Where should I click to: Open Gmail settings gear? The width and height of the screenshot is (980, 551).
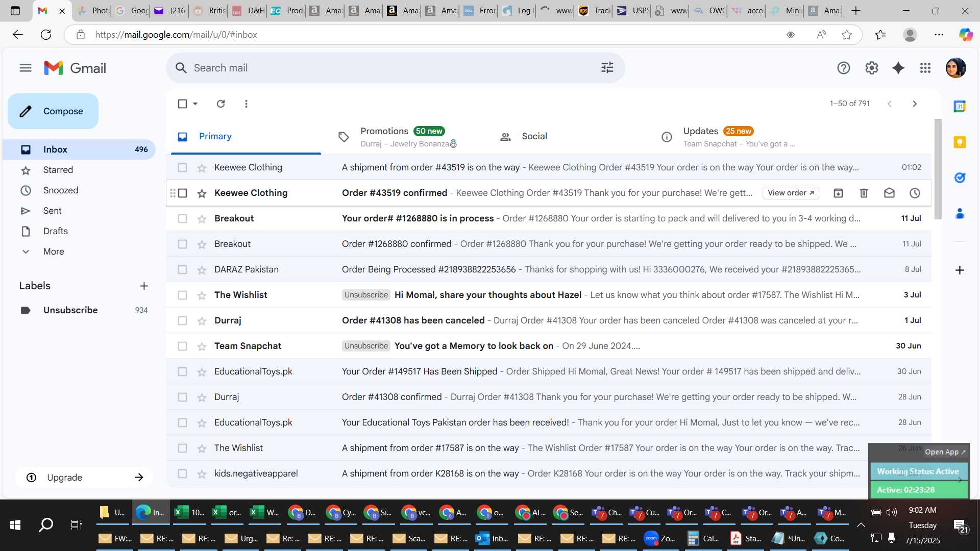click(871, 68)
